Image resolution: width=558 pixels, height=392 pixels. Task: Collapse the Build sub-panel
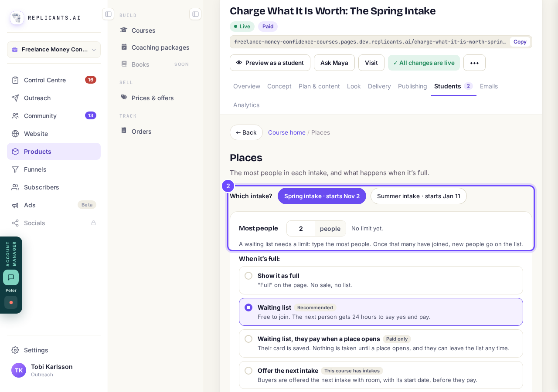195,14
